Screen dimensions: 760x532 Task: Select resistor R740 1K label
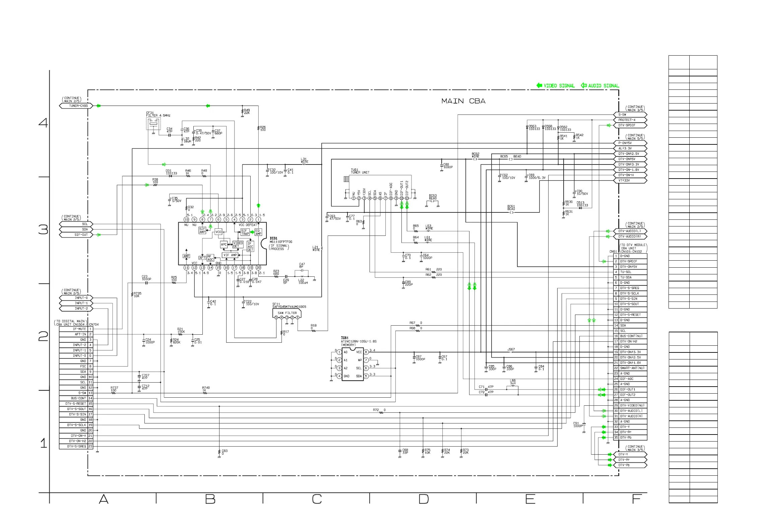coord(206,389)
